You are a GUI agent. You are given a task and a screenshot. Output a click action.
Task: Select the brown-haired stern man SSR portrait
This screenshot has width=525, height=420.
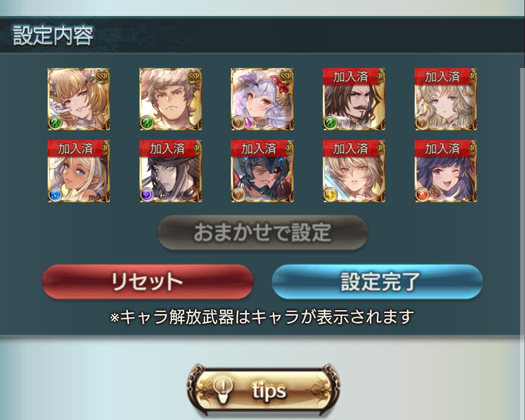pos(171,99)
